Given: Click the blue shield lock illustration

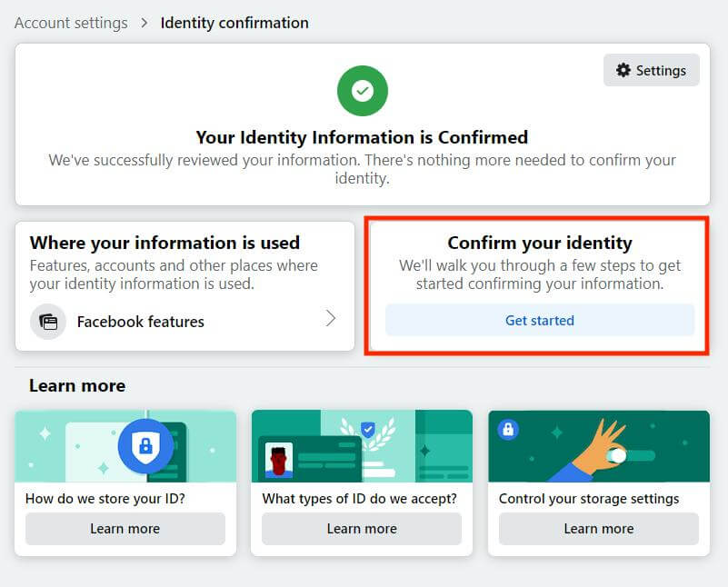Looking at the screenshot, I should pyautogui.click(x=145, y=446).
